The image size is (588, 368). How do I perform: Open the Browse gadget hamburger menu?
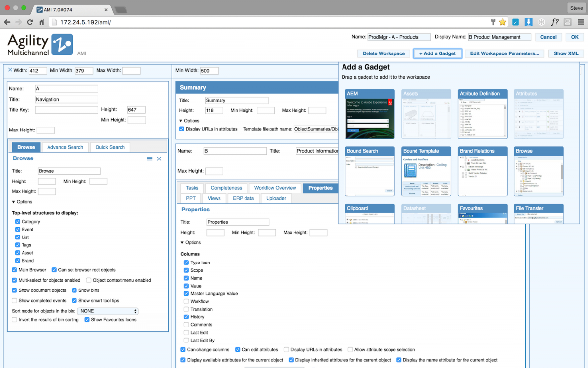pyautogui.click(x=149, y=158)
